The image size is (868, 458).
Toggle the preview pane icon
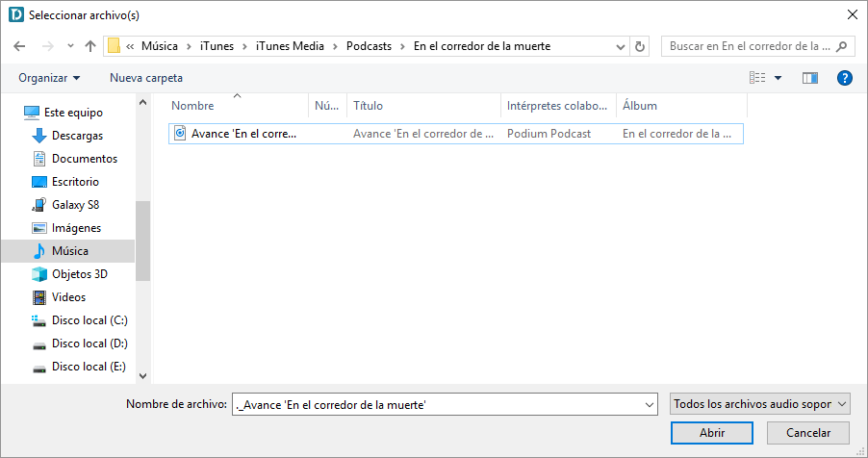click(810, 78)
